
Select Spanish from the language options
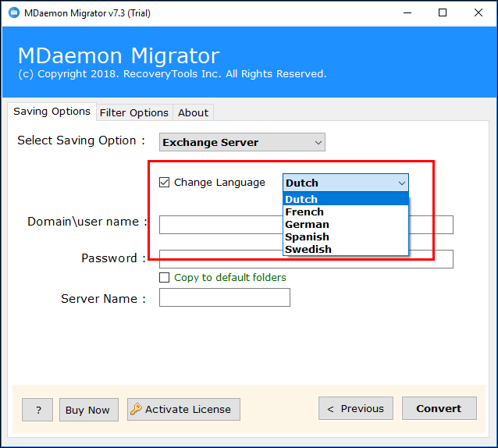[307, 236]
